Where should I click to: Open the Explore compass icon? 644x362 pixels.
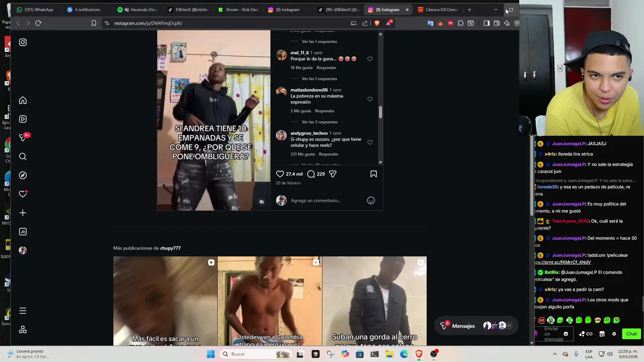coord(23,175)
